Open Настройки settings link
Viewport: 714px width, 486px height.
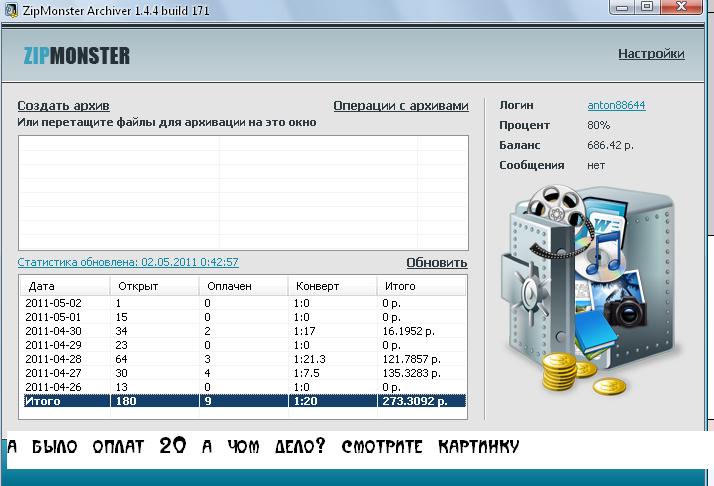point(650,54)
